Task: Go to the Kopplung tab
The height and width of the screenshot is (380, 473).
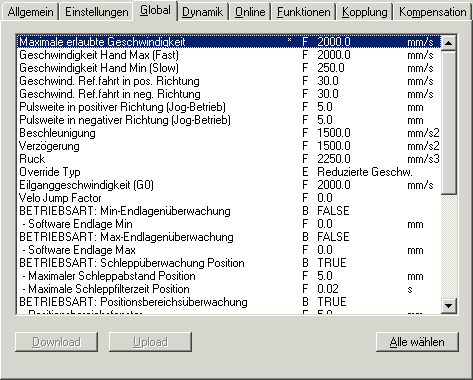Action: tap(365, 12)
